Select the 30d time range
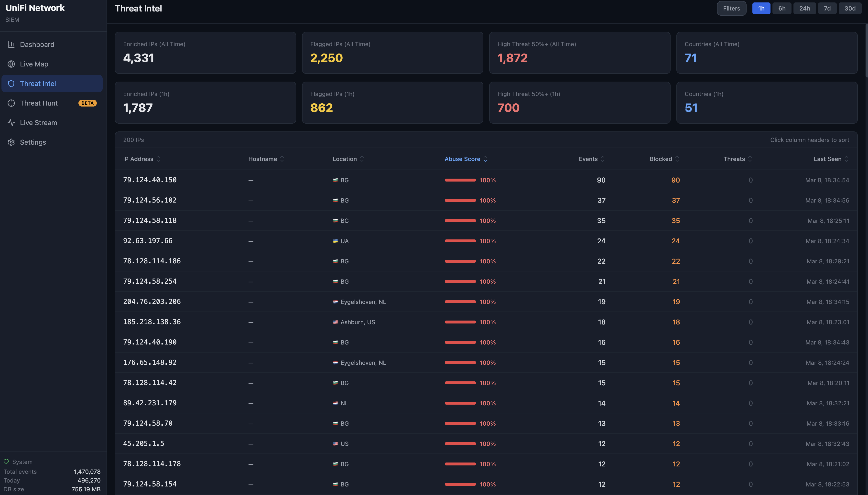 pyautogui.click(x=850, y=9)
